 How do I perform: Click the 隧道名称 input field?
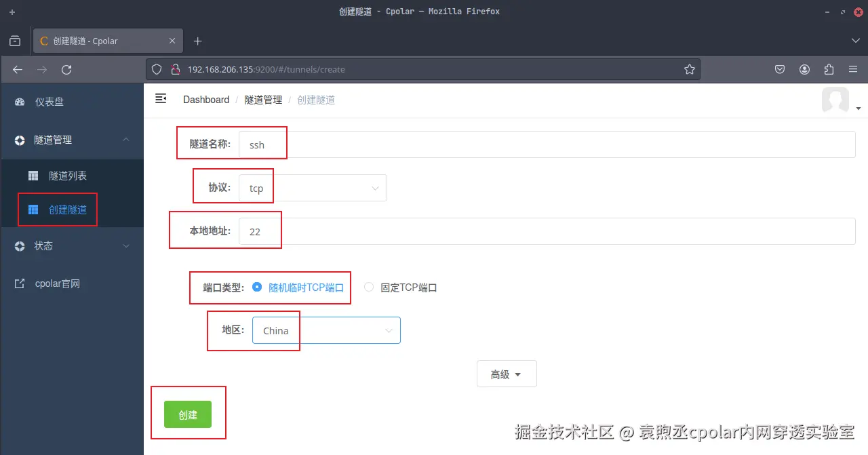547,144
